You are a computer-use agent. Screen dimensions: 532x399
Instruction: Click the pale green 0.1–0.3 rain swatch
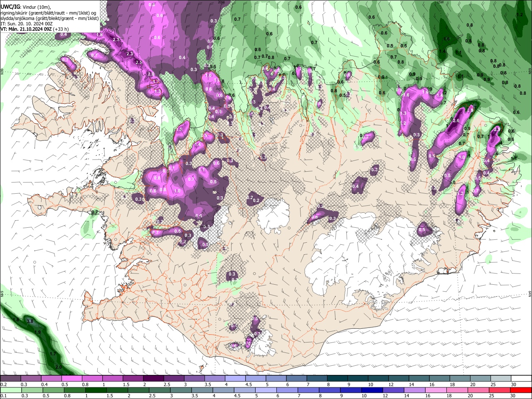[11, 390]
